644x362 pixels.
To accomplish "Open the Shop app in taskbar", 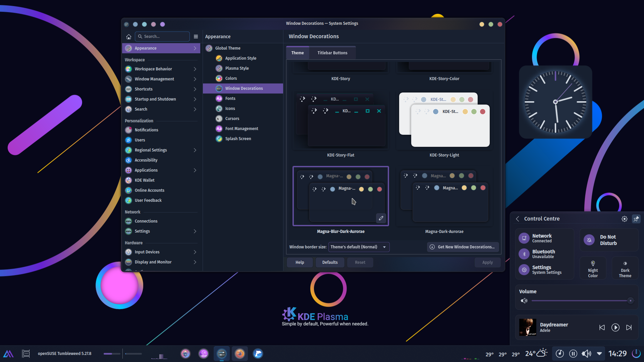I will pyautogui.click(x=204, y=354).
